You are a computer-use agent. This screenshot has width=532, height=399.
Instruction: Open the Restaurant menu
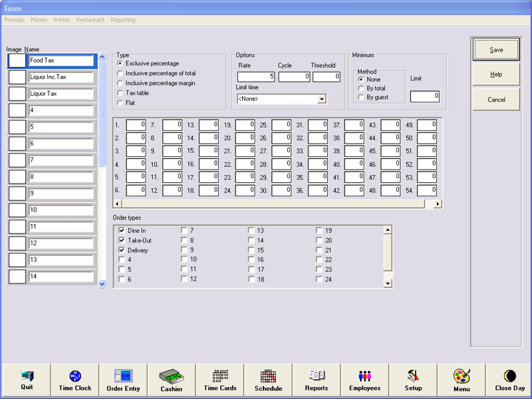coord(90,20)
